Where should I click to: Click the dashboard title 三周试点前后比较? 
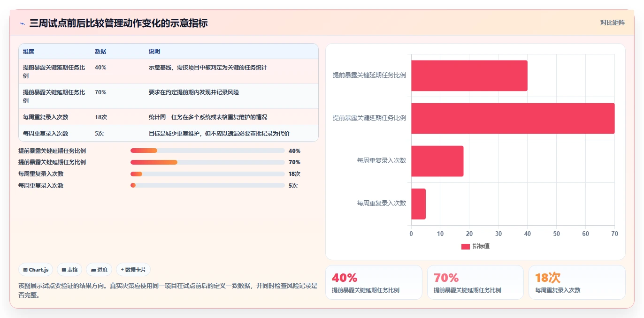[118, 23]
